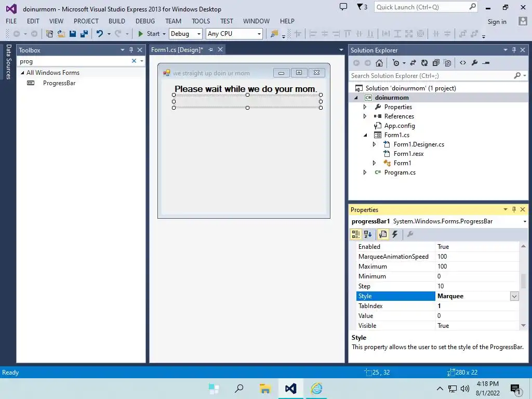Click the Save All toolbar icon
Screen dimensions: 532x399
point(84,34)
